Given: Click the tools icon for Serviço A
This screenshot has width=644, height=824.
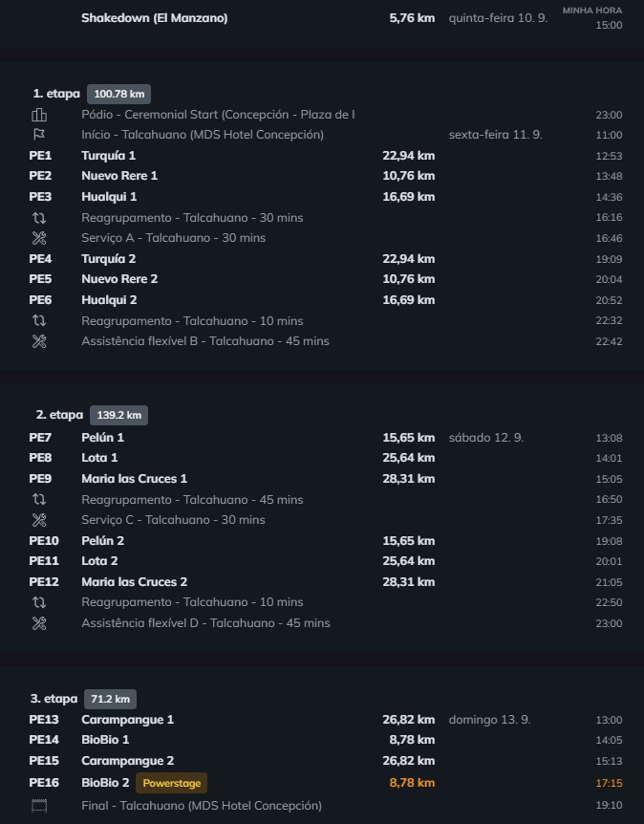Looking at the screenshot, I should [x=39, y=238].
